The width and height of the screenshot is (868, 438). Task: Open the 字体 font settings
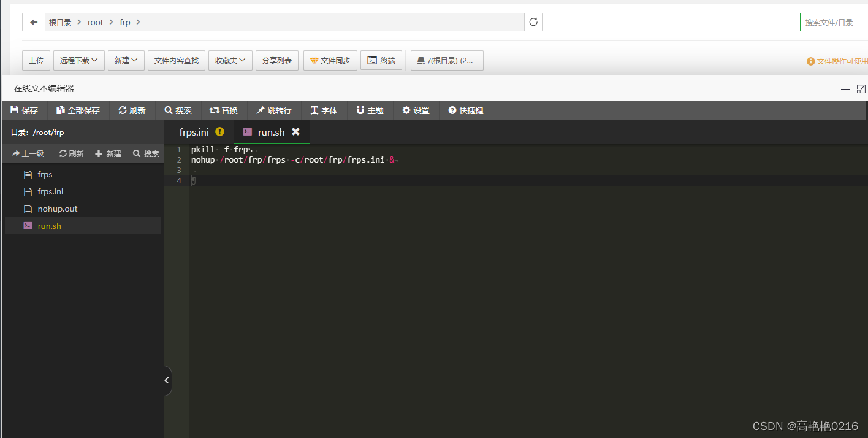click(324, 110)
